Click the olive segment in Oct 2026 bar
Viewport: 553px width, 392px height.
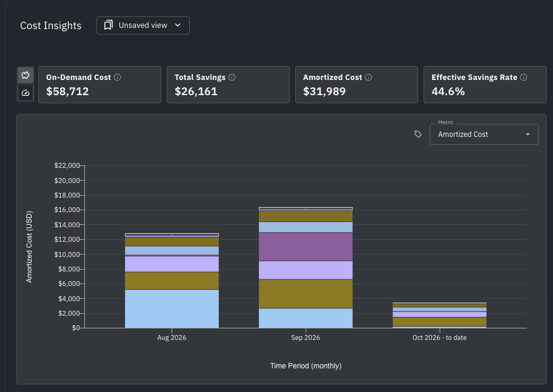(440, 322)
